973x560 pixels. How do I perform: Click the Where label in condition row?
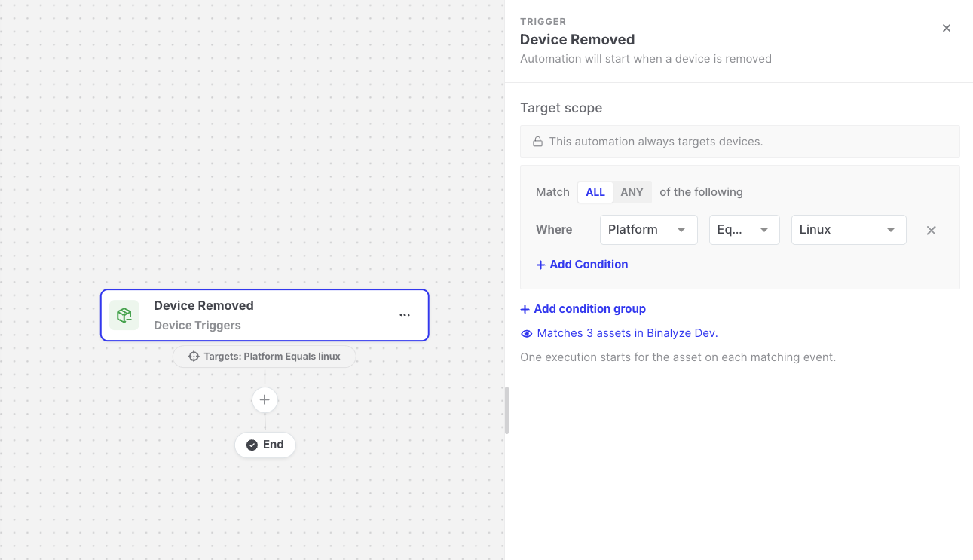554,230
